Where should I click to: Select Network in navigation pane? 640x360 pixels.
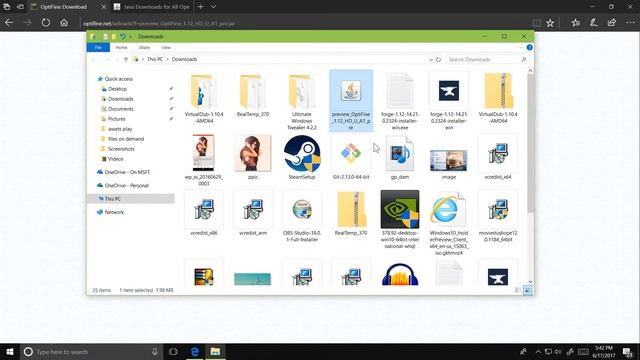click(x=114, y=212)
